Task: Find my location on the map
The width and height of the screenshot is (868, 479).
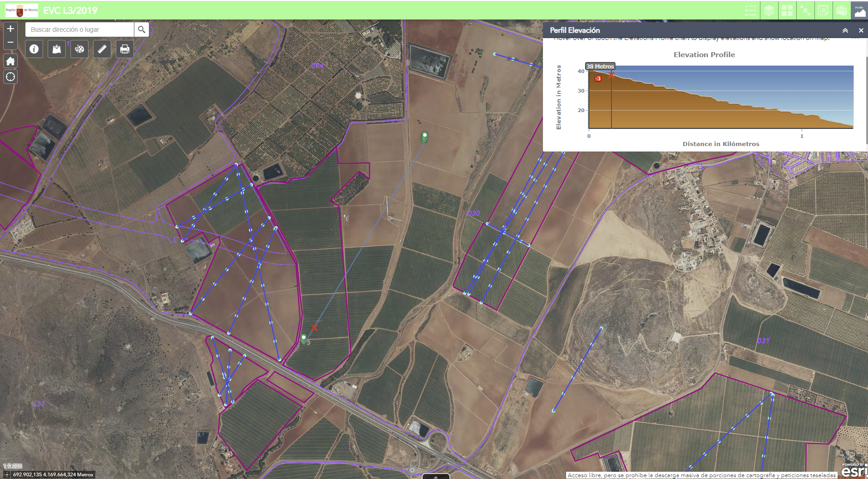Action: pyautogui.click(x=10, y=77)
